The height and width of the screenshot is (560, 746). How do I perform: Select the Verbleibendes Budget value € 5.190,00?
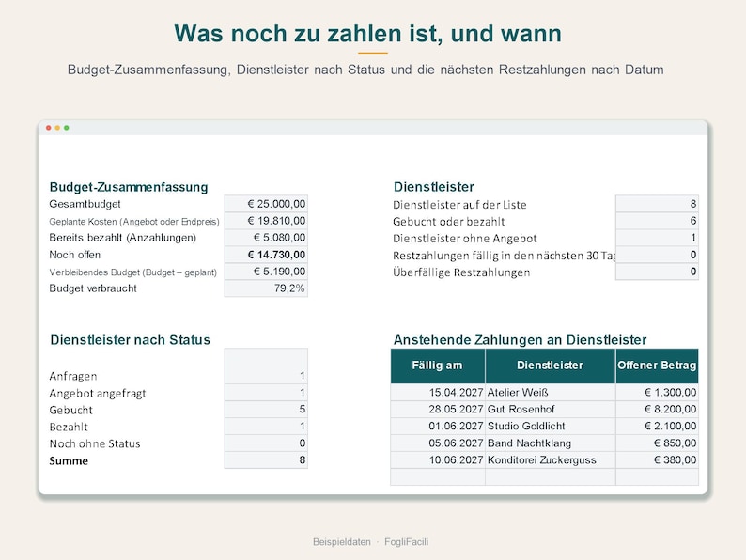click(267, 272)
